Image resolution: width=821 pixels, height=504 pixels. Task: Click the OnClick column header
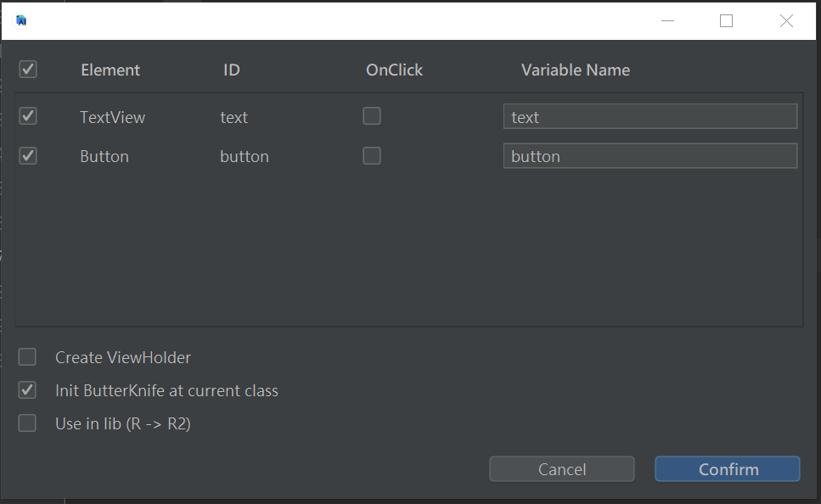click(394, 70)
